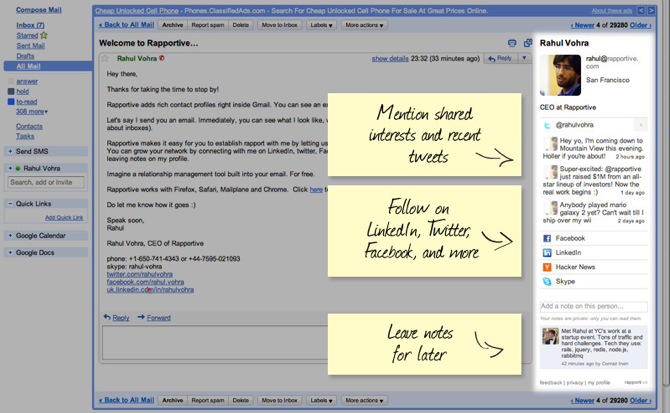
Task: Click the yellow star next to Starred
Action: 44,35
